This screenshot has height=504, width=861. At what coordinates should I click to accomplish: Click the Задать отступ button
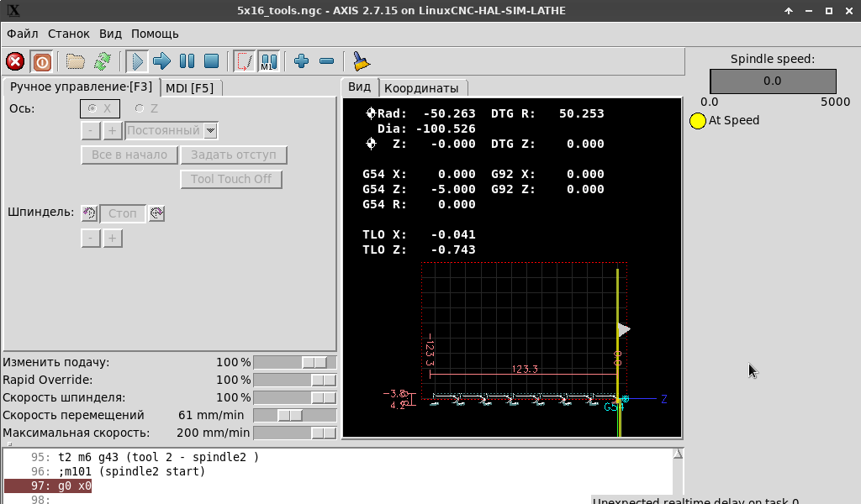click(x=234, y=155)
